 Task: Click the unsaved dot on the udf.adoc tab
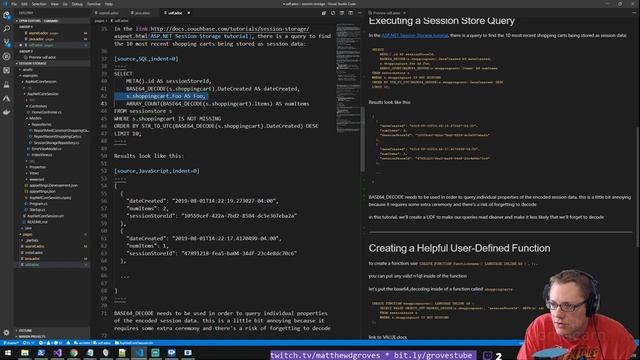point(189,13)
